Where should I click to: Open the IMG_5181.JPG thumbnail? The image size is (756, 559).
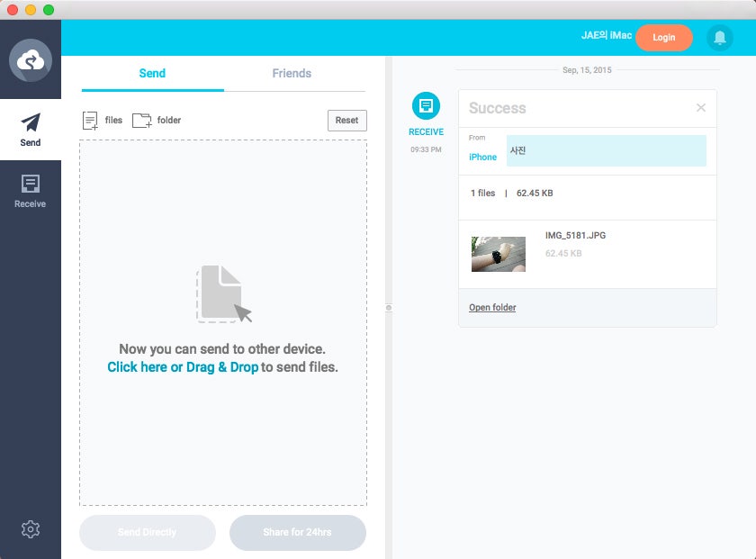pyautogui.click(x=499, y=254)
